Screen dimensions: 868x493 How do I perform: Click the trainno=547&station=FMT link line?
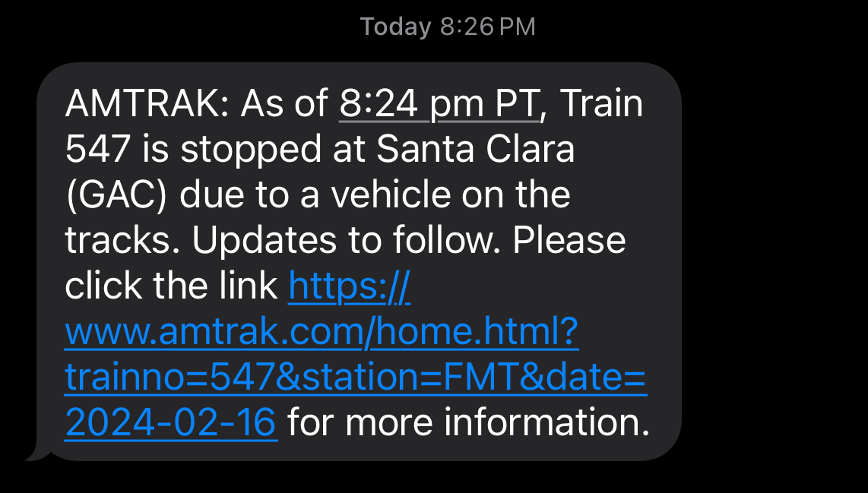(355, 378)
